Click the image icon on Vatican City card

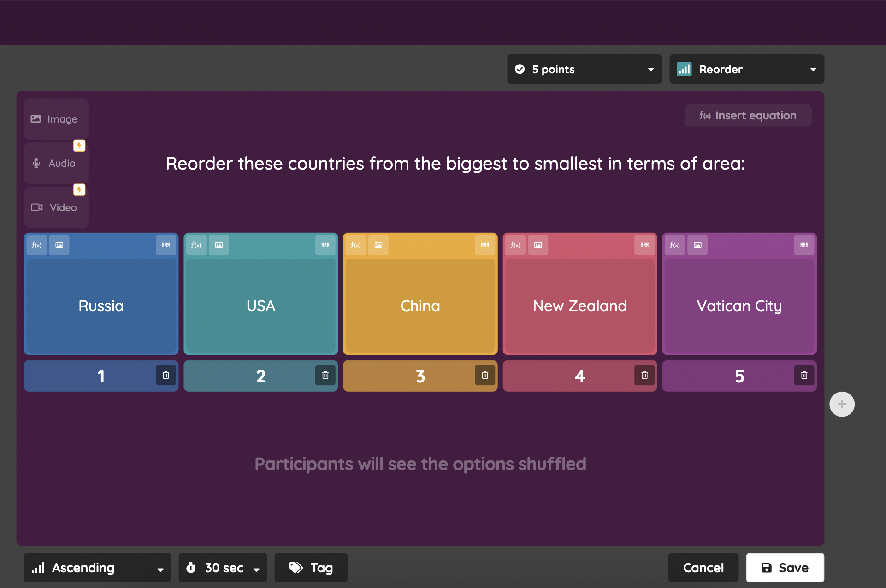[x=697, y=245]
